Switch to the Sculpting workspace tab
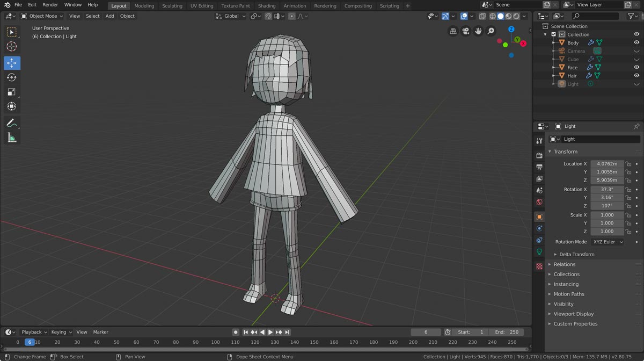 tap(172, 6)
